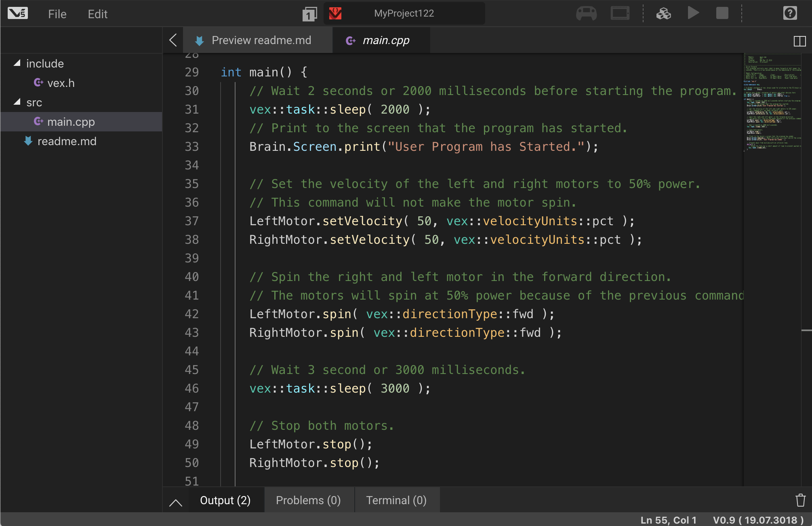This screenshot has width=812, height=526.
Task: Click the LeftMotor.spin line
Action: click(x=402, y=314)
